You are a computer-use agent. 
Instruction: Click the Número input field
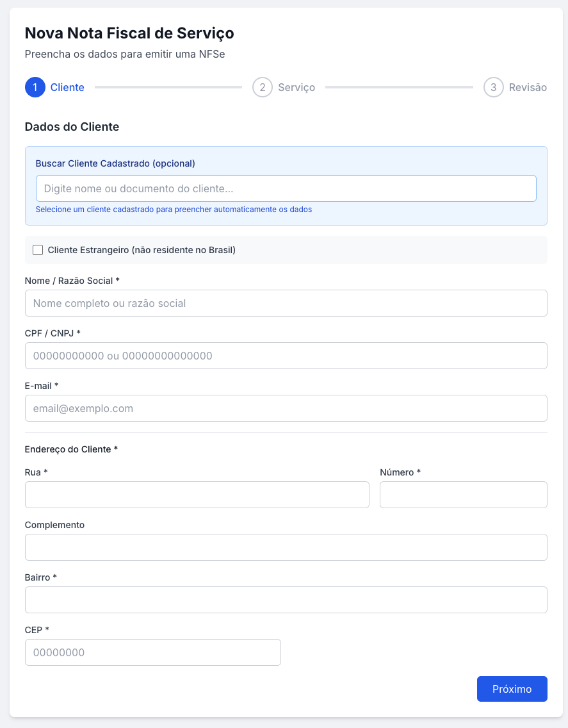coord(463,495)
